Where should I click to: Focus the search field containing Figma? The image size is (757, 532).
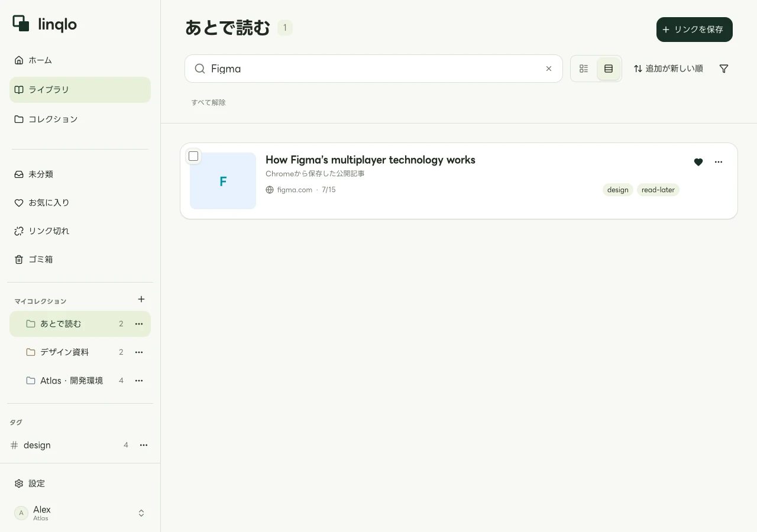point(374,69)
